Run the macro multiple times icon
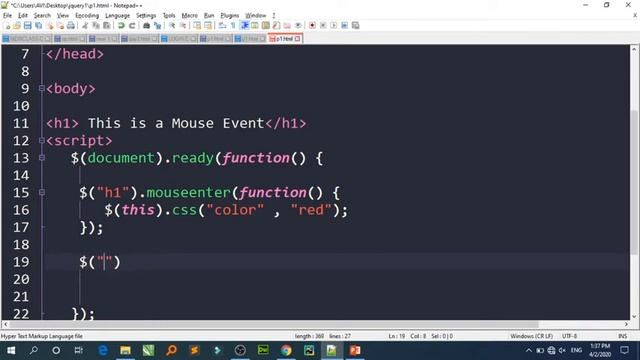The image size is (640, 360). (x=344, y=25)
